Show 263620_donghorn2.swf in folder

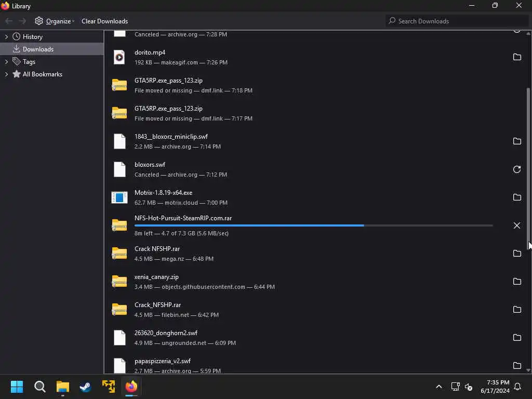[517, 338]
